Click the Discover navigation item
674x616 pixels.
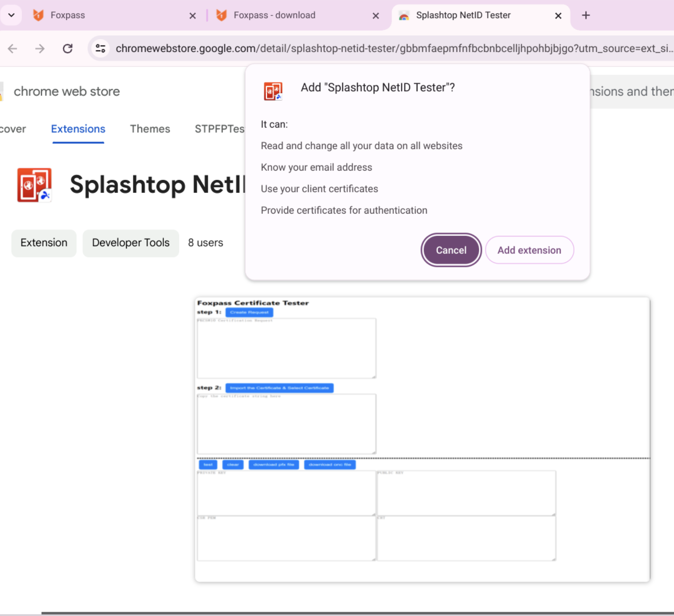[x=13, y=129]
